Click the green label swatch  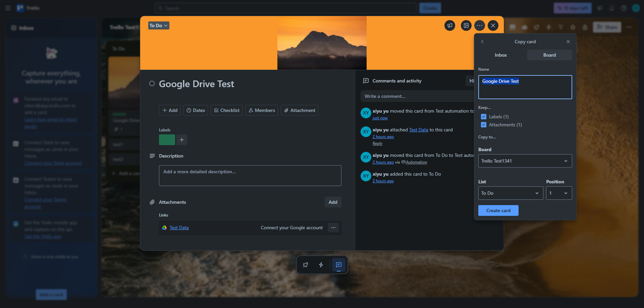click(x=167, y=140)
